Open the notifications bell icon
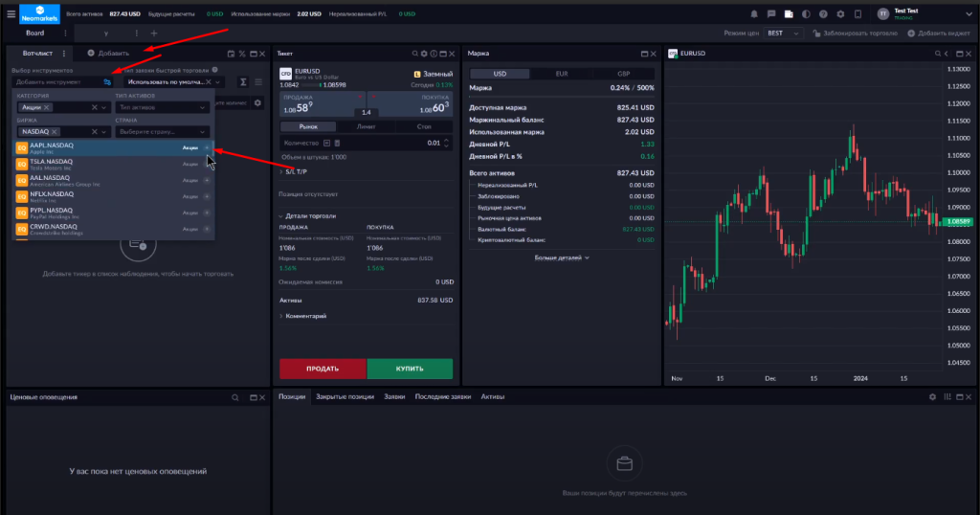 pos(754,13)
